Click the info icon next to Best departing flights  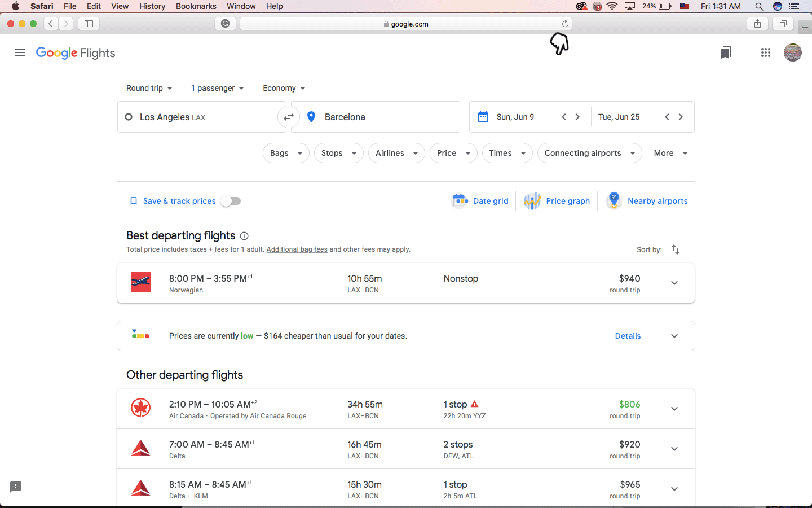point(244,236)
